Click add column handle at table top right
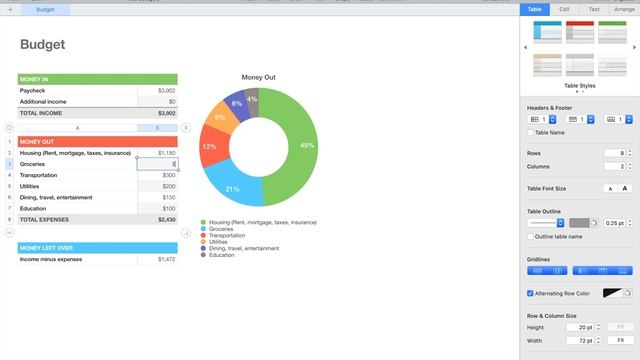The height and width of the screenshot is (360, 640). coord(186,128)
